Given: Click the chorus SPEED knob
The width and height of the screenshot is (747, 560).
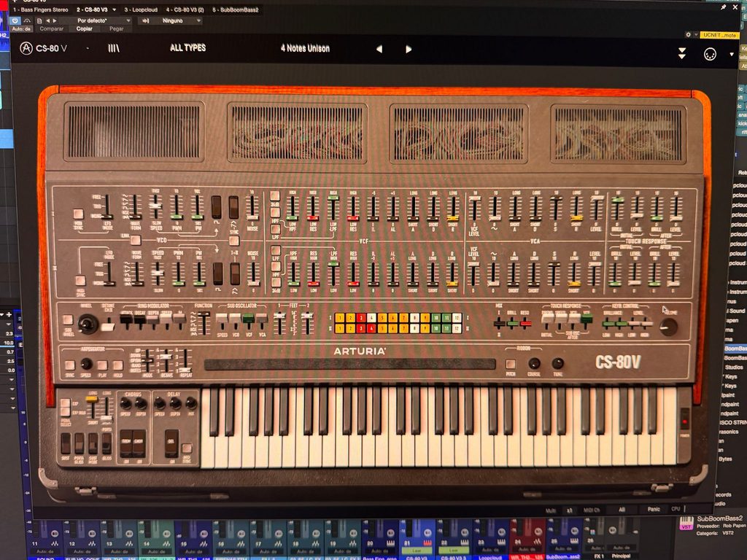Looking at the screenshot, I should (125, 404).
